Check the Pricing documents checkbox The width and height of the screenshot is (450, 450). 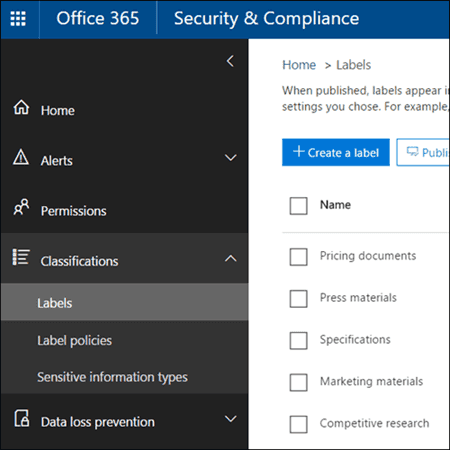pos(298,257)
